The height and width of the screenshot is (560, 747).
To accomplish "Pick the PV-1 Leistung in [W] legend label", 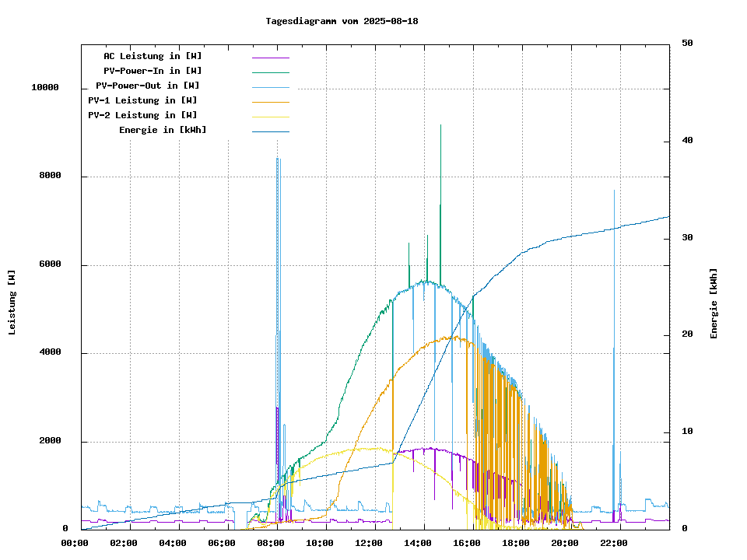I will click(142, 100).
